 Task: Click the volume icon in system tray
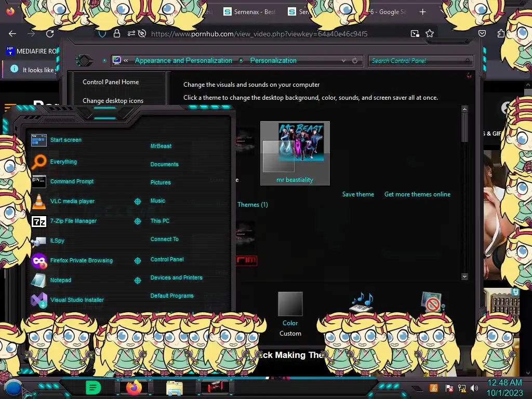474,388
